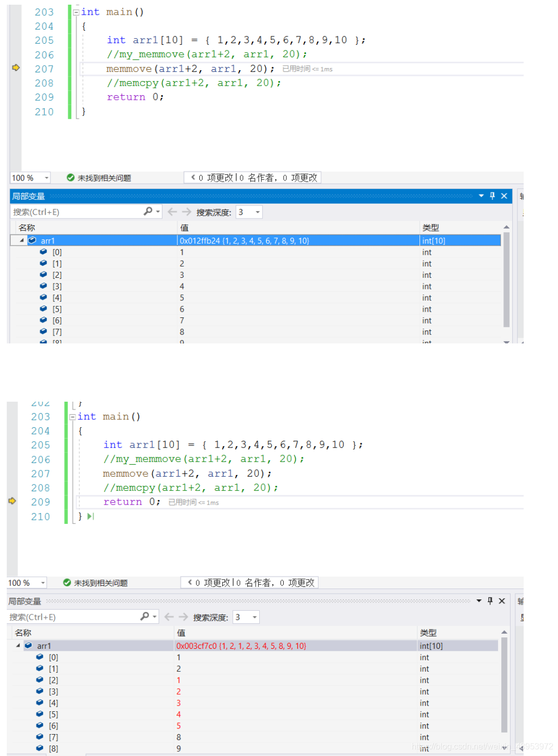Click vertical scrollbar thumb in top Locals panel

coord(506,280)
